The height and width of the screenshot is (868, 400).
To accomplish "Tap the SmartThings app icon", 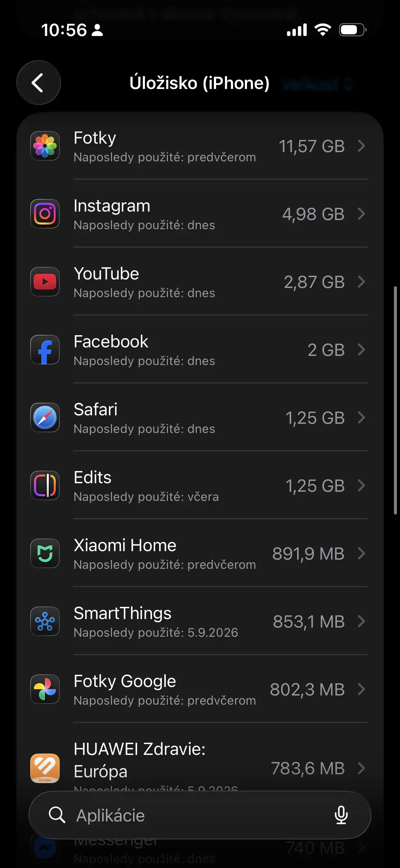I will tap(45, 621).
